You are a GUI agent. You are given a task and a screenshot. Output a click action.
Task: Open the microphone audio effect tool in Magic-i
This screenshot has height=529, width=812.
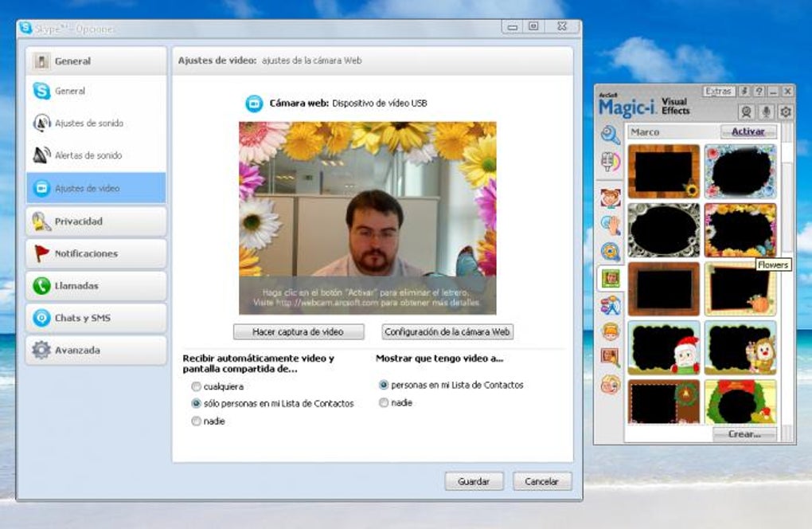(611, 162)
